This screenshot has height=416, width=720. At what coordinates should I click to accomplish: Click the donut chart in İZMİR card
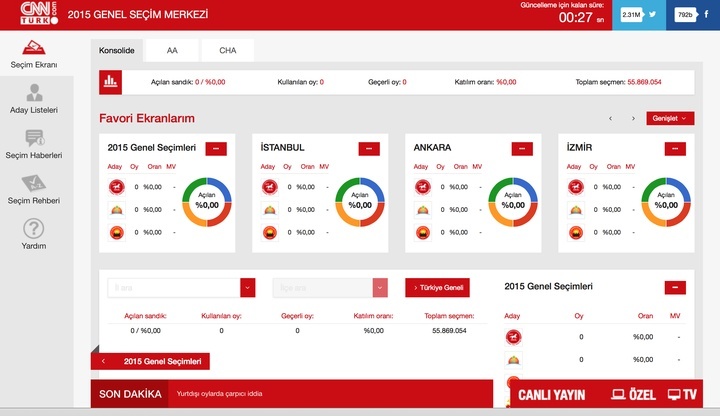pyautogui.click(x=666, y=202)
